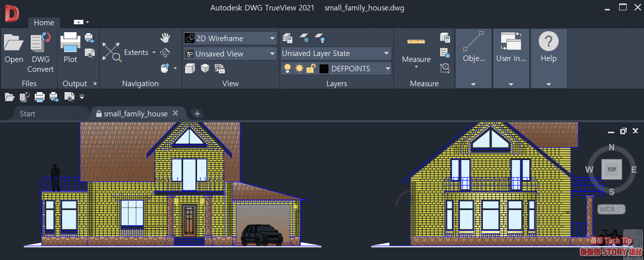Viewport: 644px width, 260px height.
Task: Click the List info icon in Measure panel
Action: click(445, 52)
